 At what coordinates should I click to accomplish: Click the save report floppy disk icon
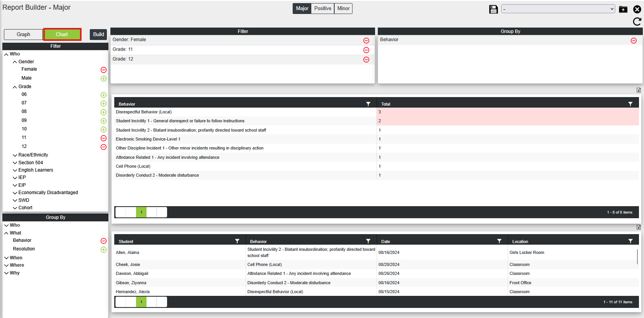(493, 9)
